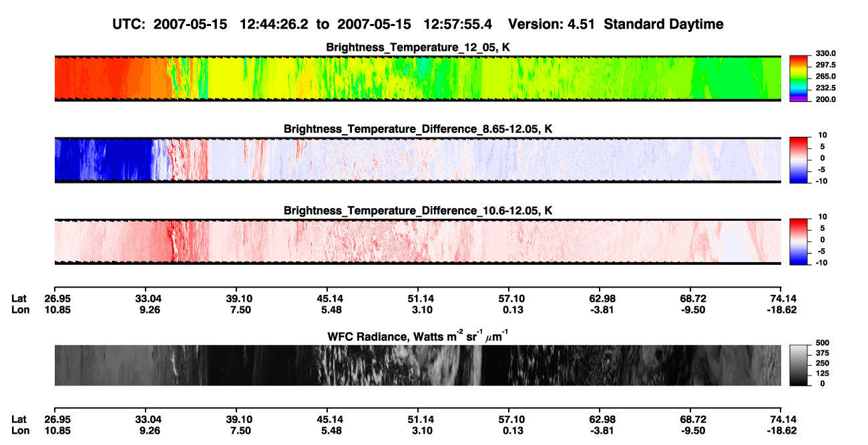Click latitude 51.14 on the axis above WFC title
This screenshot has width=868, height=445.
coord(421,298)
